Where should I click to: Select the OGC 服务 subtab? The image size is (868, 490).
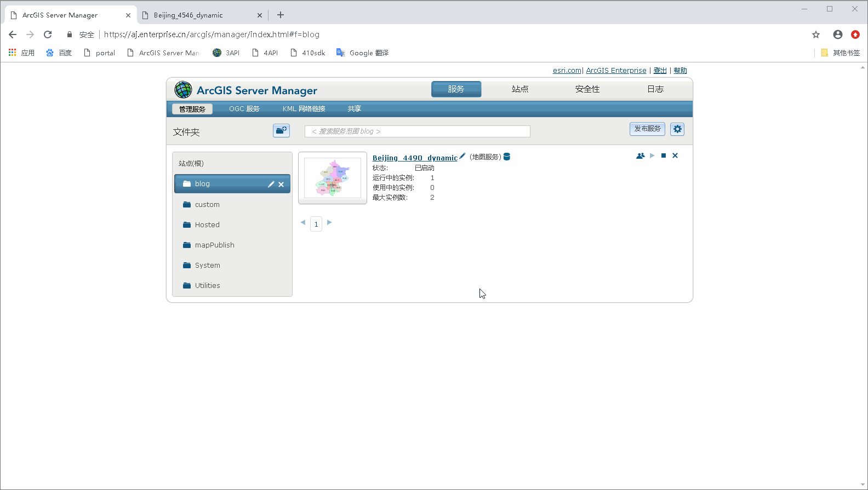pyautogui.click(x=244, y=109)
